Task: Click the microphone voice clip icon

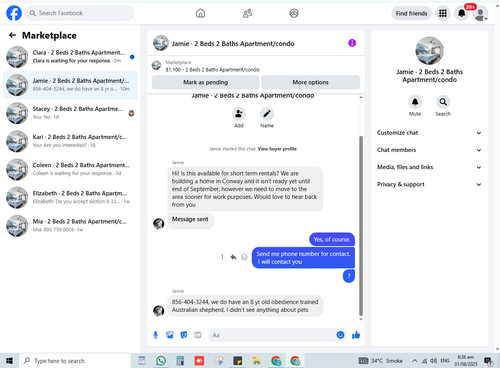Action: [155, 335]
